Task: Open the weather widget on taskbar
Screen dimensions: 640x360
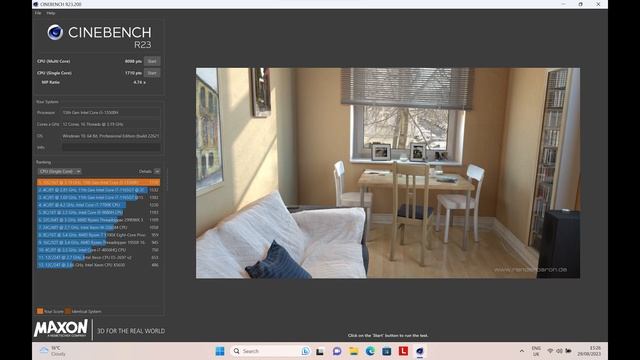Action: point(53,351)
